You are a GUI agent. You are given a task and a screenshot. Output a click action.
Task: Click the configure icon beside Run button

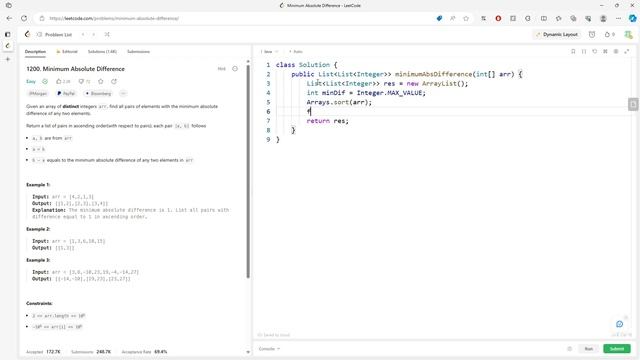pos(569,349)
